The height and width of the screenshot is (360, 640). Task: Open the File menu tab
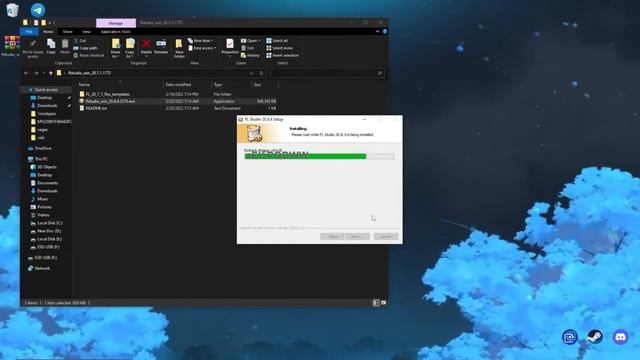click(29, 31)
